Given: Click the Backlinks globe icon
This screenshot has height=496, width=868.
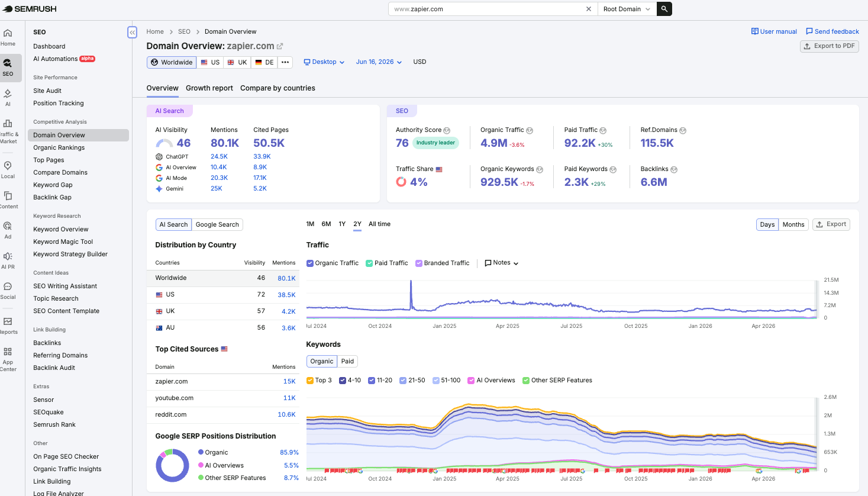Looking at the screenshot, I should coord(674,169).
